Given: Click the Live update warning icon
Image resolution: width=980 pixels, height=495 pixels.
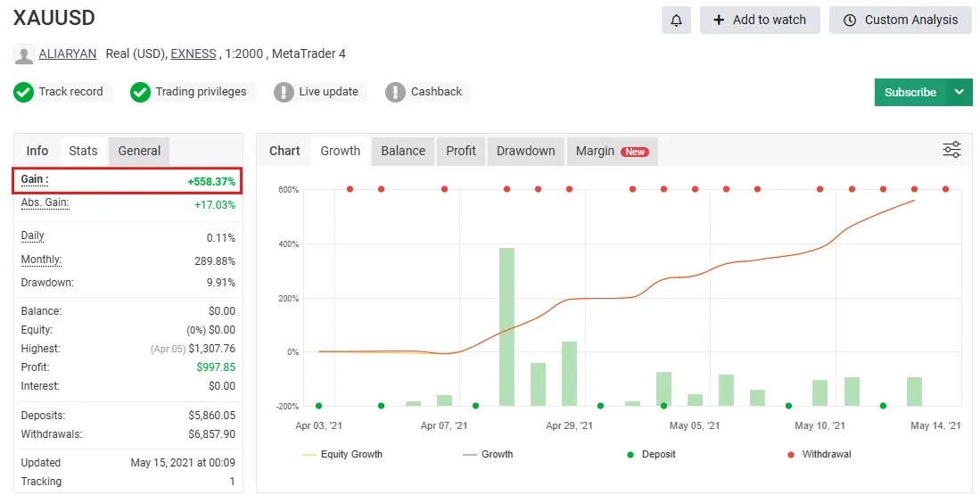Looking at the screenshot, I should pos(284,92).
